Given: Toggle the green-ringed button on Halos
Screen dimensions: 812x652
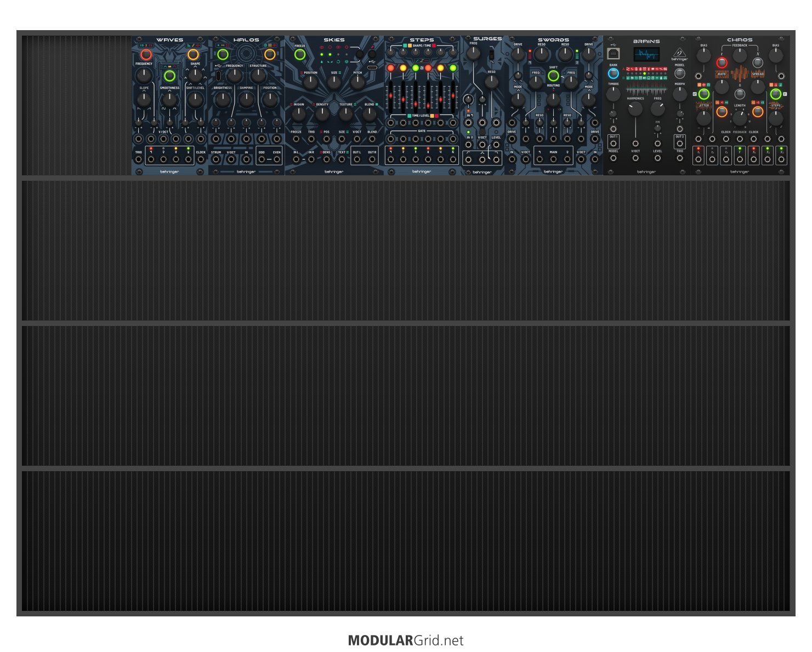Looking at the screenshot, I should click(x=223, y=55).
